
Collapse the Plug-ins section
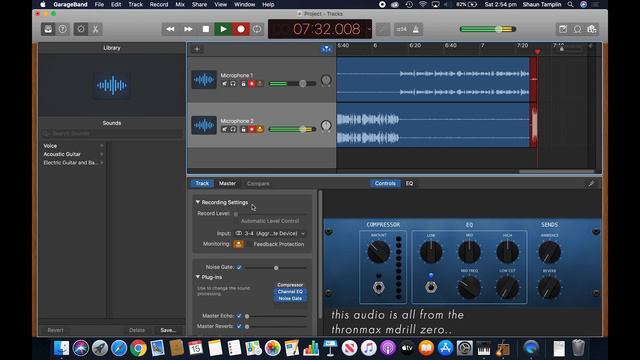click(x=198, y=277)
